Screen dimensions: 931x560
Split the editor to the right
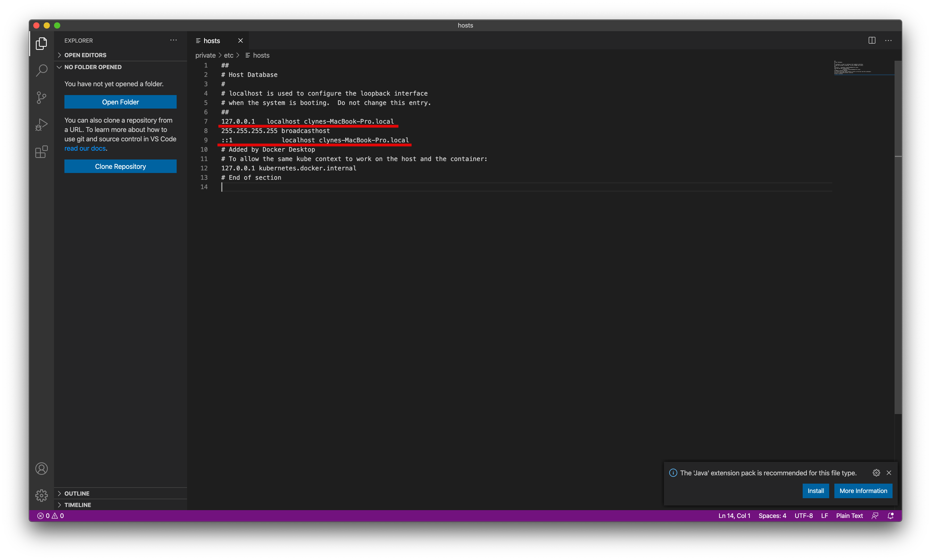(872, 40)
